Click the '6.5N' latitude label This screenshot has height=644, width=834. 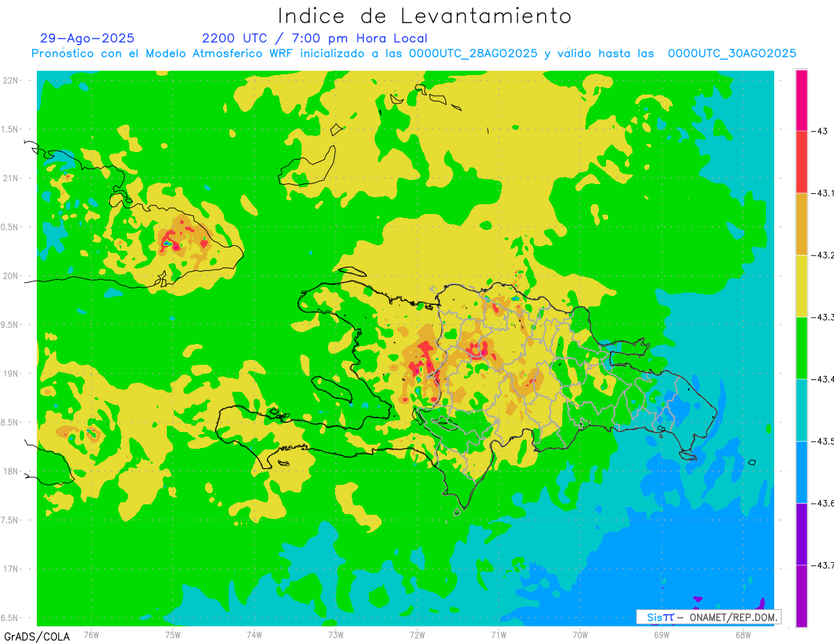(10, 618)
